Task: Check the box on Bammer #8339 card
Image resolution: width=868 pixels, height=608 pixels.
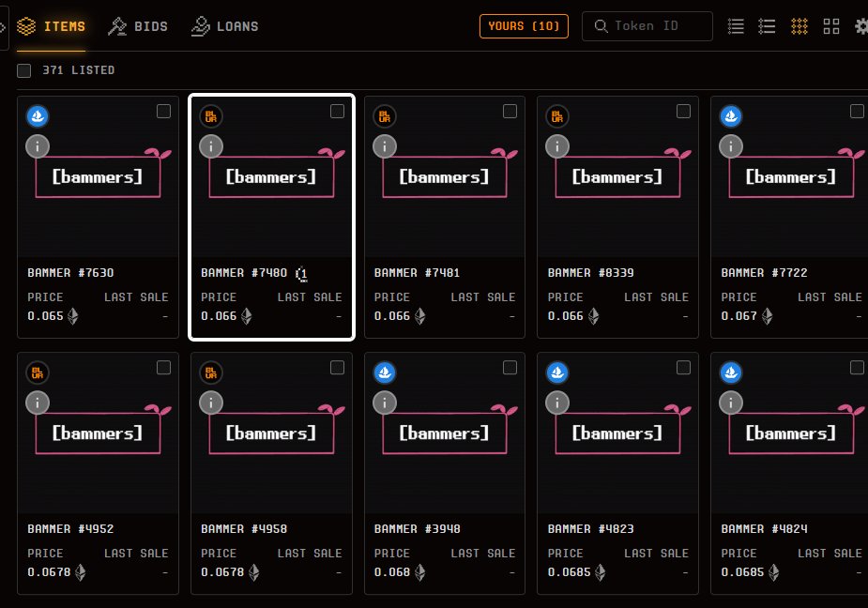Action: coord(684,112)
